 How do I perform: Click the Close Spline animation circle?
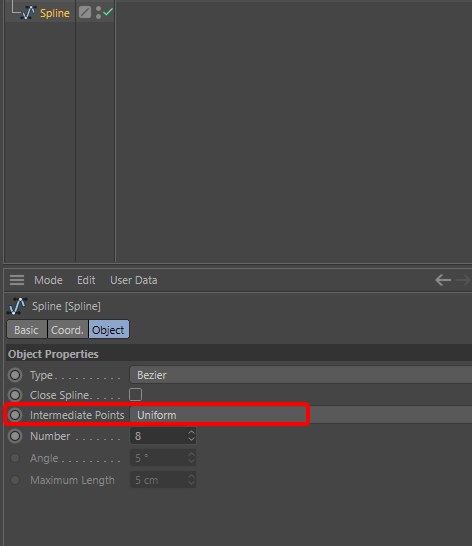click(15, 395)
